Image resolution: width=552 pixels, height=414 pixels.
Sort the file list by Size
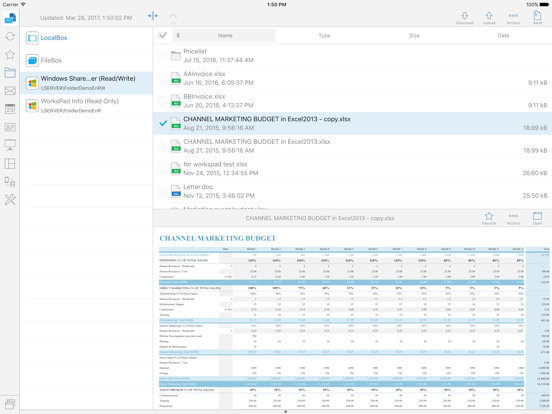click(x=414, y=36)
